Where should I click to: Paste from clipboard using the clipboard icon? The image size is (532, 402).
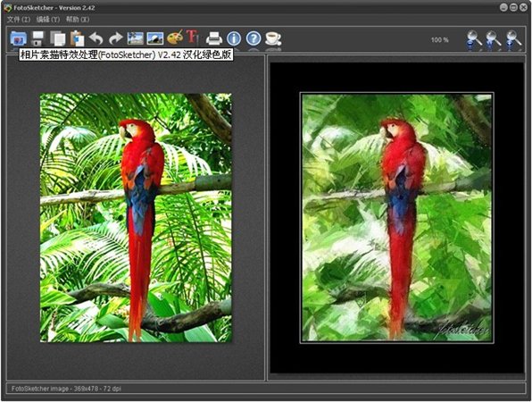[78, 38]
